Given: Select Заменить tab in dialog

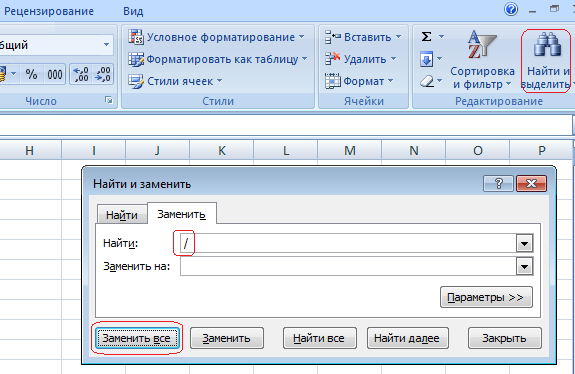Looking at the screenshot, I should click(x=182, y=214).
